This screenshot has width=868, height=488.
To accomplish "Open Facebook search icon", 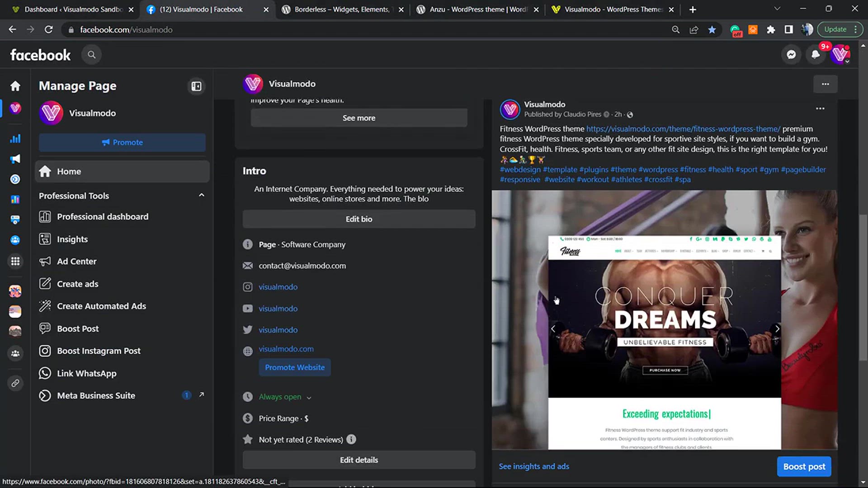I will [x=91, y=55].
